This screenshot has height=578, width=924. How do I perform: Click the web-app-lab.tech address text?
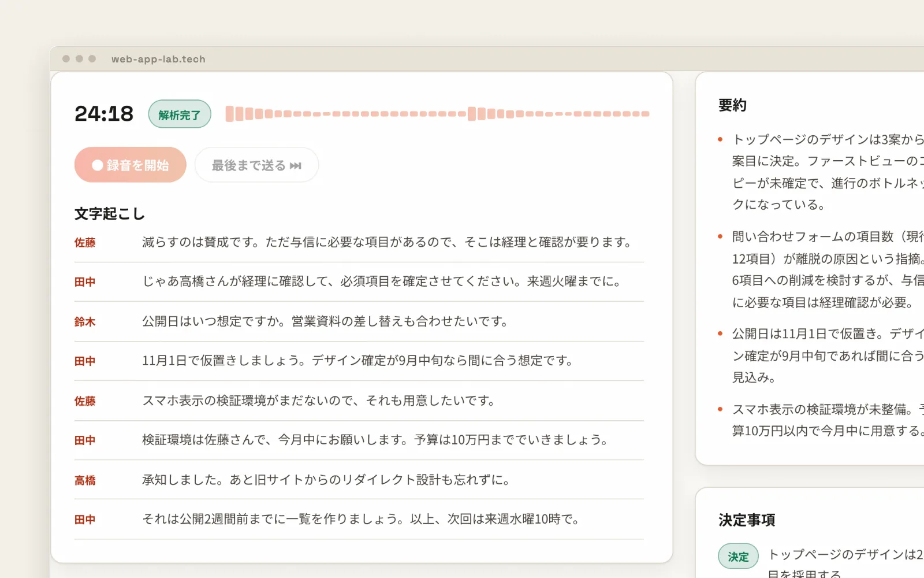[x=158, y=59]
